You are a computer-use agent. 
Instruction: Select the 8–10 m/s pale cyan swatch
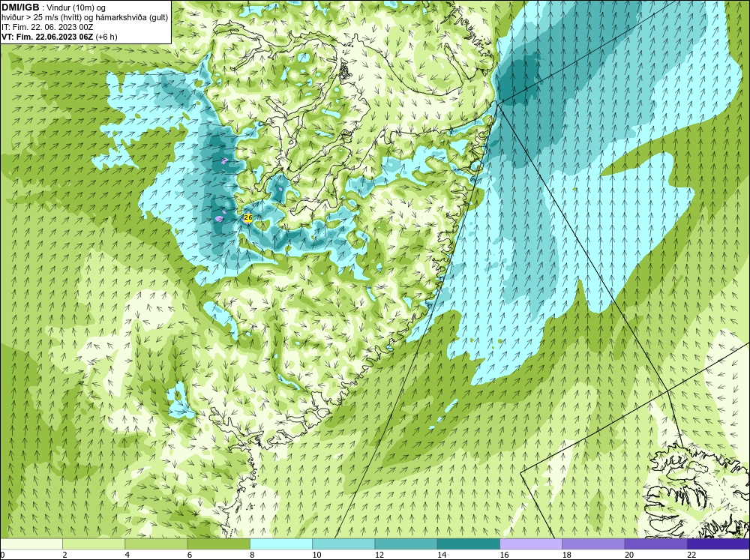281,544
